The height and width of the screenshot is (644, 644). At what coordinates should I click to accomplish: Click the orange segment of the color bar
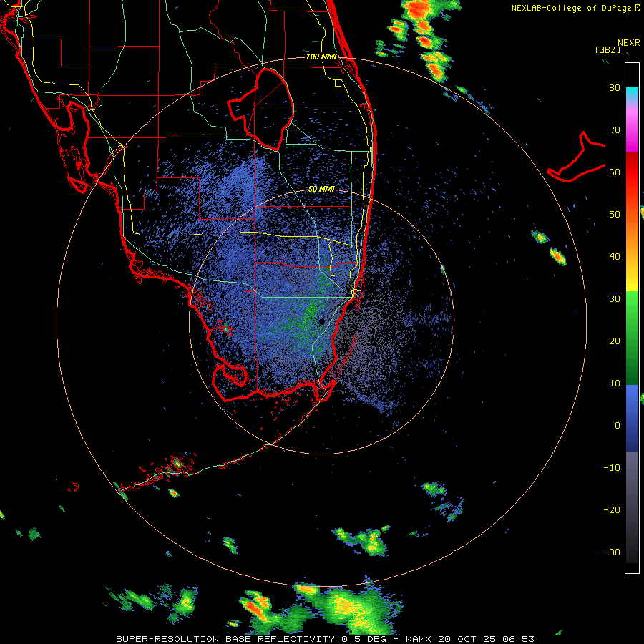tap(632, 230)
